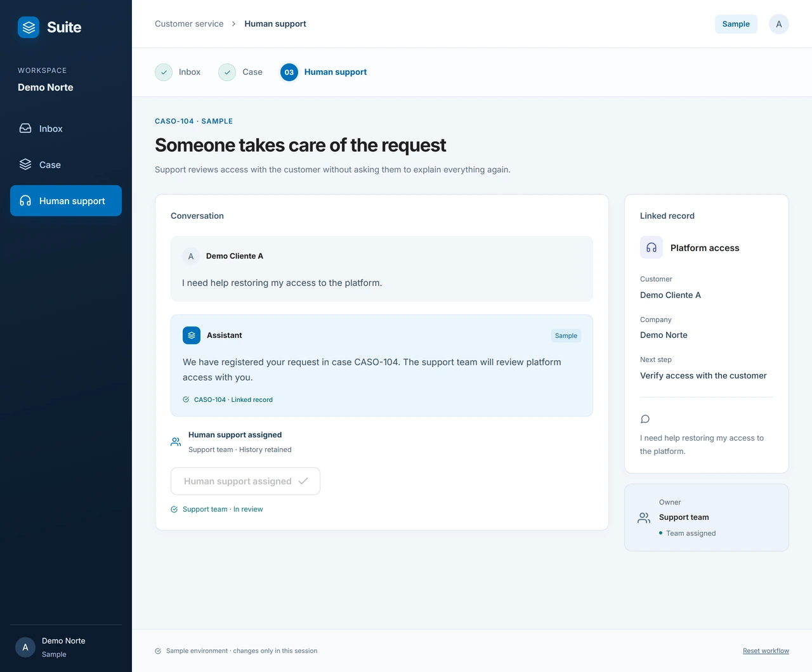812x672 pixels.
Task: Open the sidebar user avatar A
Action: 25,647
